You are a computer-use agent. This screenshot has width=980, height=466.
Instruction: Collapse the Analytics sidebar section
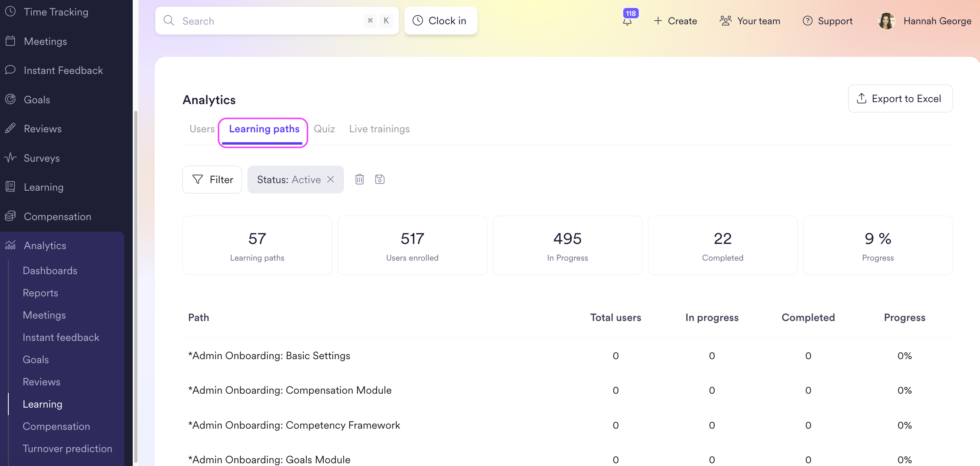click(45, 246)
